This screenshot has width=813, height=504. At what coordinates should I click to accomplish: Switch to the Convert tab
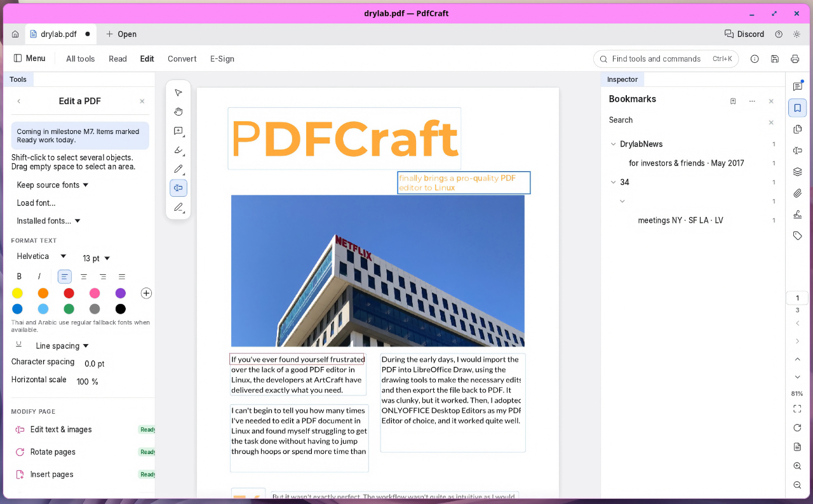point(182,59)
